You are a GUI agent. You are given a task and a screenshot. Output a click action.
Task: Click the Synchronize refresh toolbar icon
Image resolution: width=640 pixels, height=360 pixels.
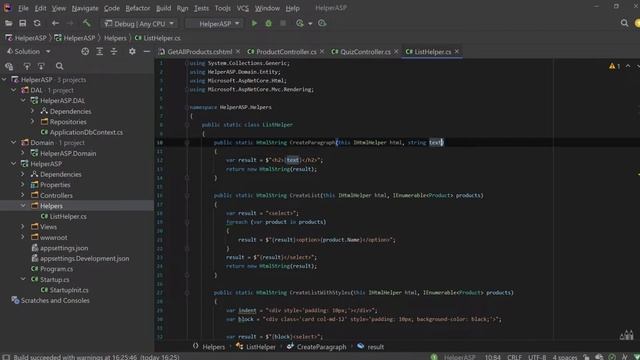(x=37, y=23)
